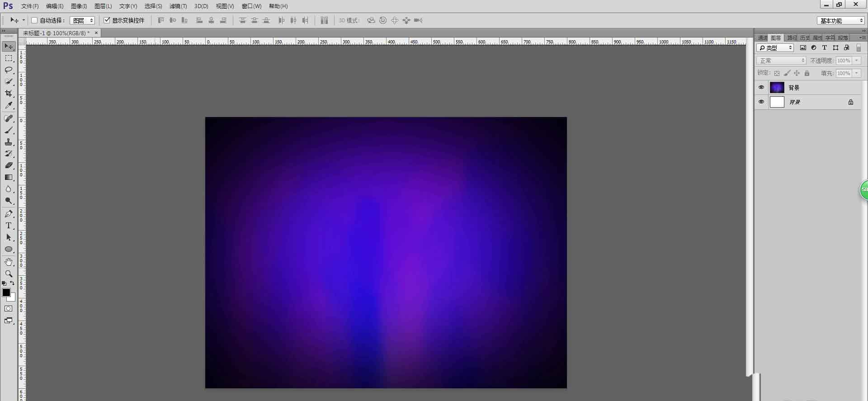This screenshot has width=868, height=401.
Task: Enable 自动选择 checkbox
Action: point(34,20)
